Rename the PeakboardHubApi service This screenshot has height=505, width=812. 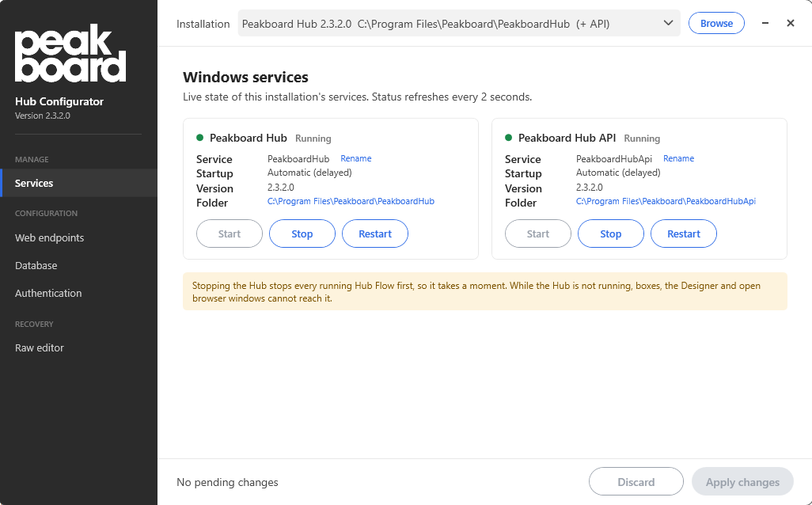[x=678, y=158]
